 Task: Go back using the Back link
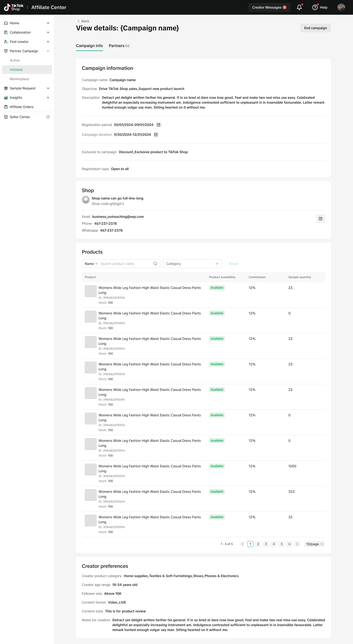pos(83,21)
